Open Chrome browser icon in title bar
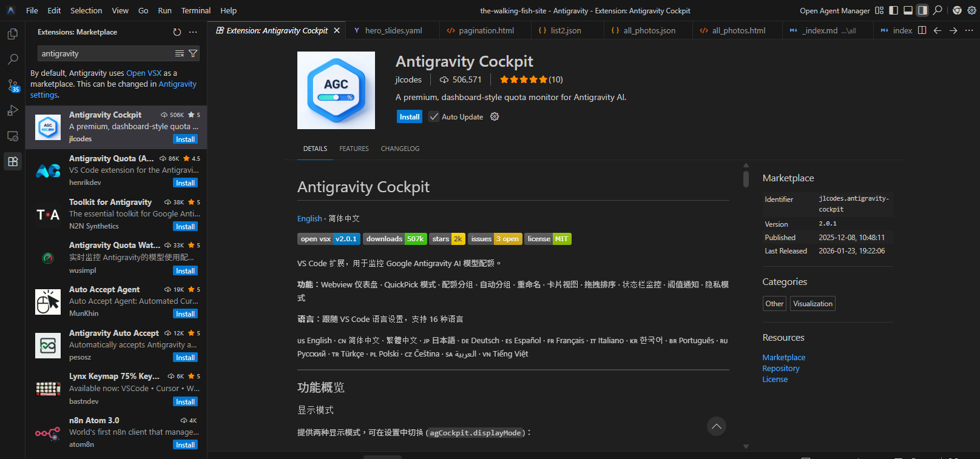980x459 pixels. tap(957, 10)
